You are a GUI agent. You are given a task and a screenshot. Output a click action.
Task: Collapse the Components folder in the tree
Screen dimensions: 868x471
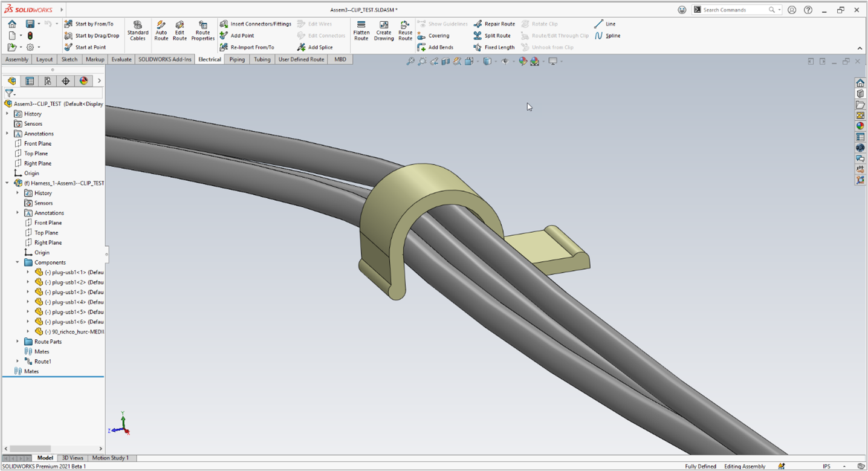coord(17,262)
